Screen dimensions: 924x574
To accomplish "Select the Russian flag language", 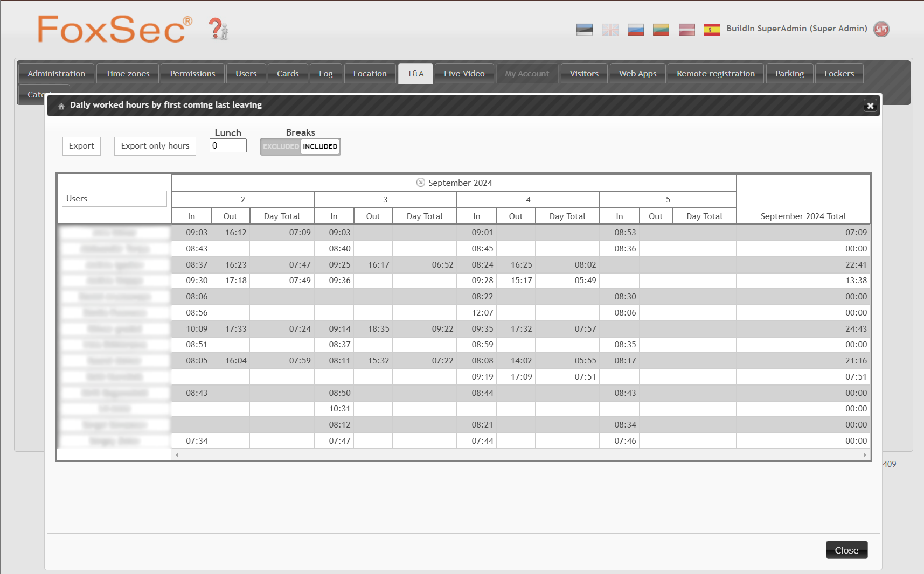I will (x=635, y=30).
